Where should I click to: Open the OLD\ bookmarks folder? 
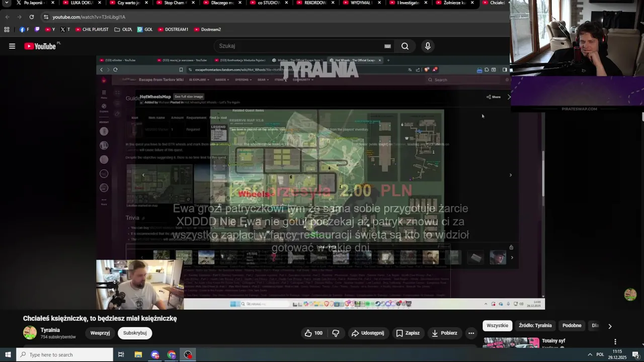[x=123, y=30]
